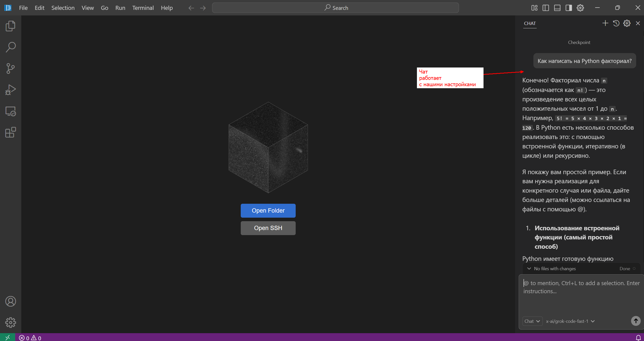Open the Chat mode dropdown

(532, 321)
